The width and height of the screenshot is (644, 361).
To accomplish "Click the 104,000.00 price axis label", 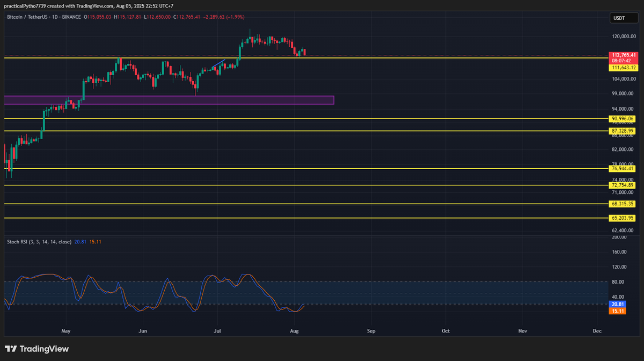I will pyautogui.click(x=624, y=79).
